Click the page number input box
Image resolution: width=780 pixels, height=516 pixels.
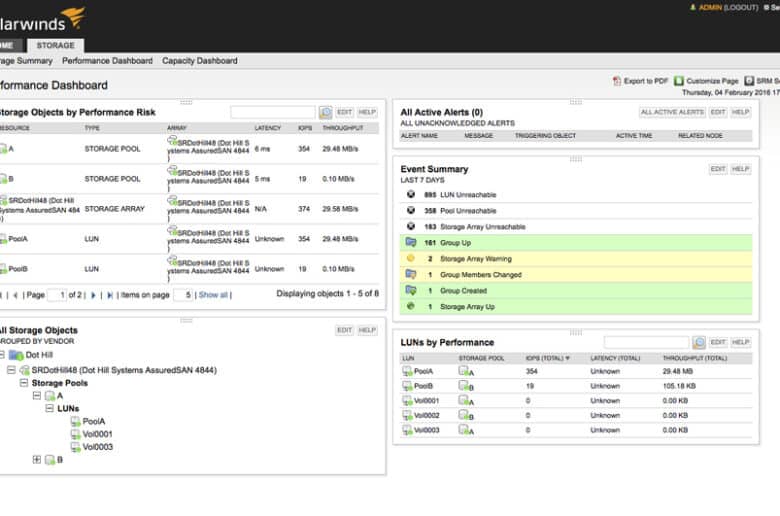click(57, 295)
